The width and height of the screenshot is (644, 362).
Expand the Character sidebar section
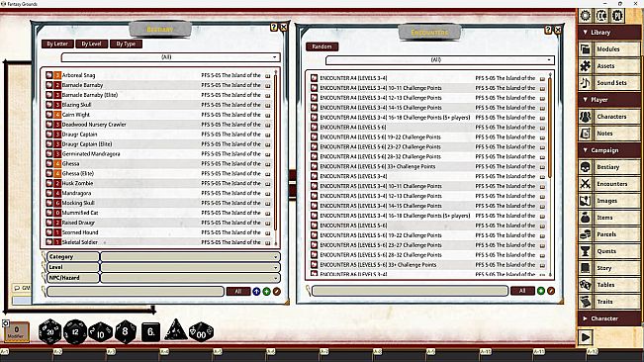click(x=609, y=318)
